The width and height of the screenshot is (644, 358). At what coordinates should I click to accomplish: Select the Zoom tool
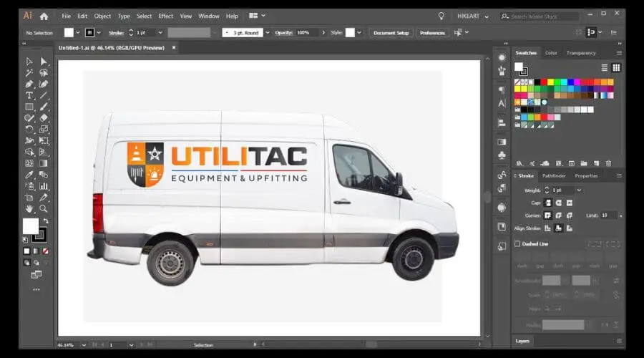pyautogui.click(x=44, y=209)
